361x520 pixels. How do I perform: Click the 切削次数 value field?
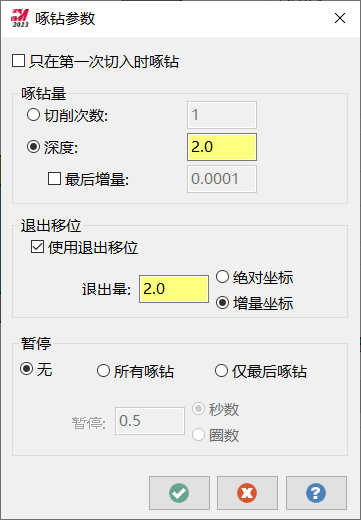click(222, 115)
